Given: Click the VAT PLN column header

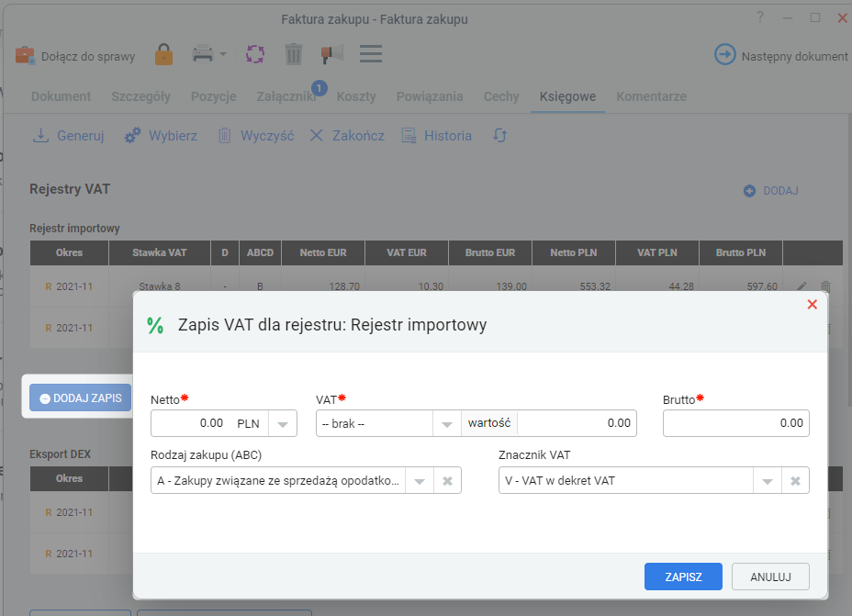Looking at the screenshot, I should (x=657, y=252).
